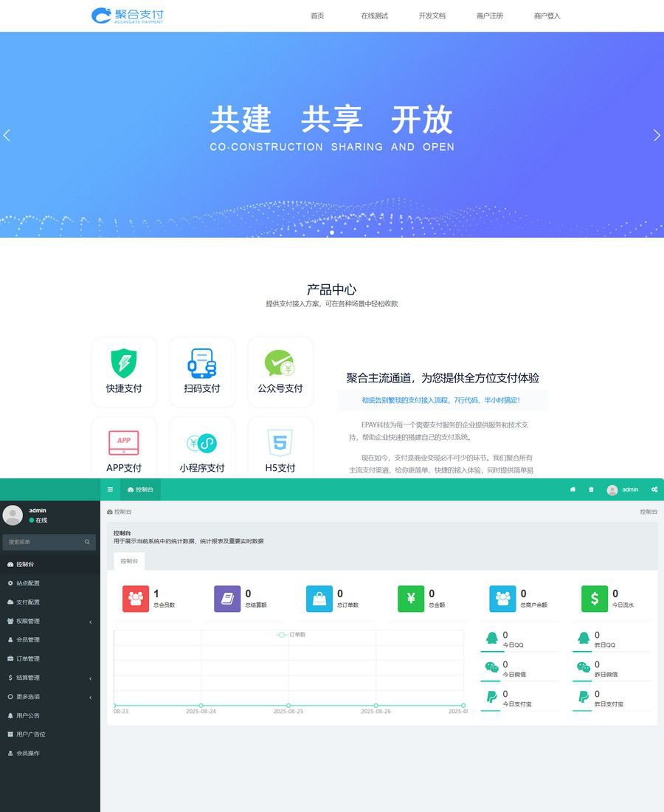Select the 快捷支付 shield icon card

pyautogui.click(x=124, y=363)
